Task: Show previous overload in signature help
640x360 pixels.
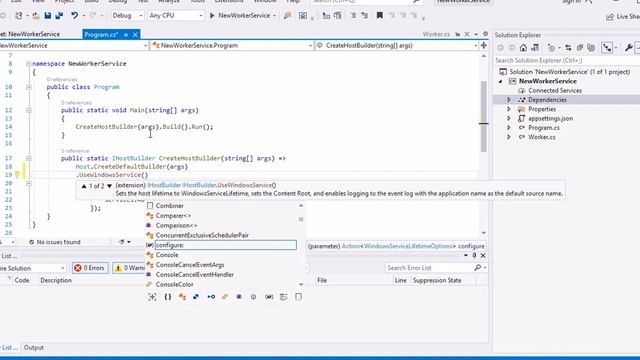Action: click(x=84, y=186)
